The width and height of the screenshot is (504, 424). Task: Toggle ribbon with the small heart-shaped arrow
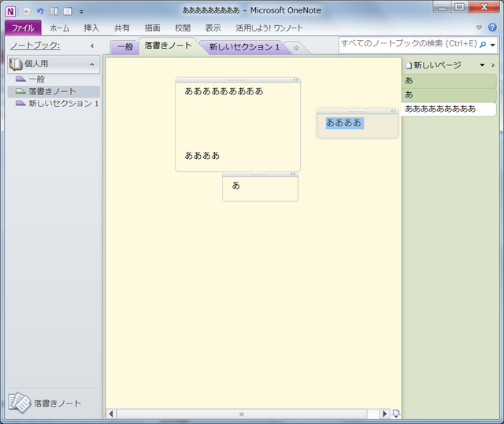[x=479, y=28]
